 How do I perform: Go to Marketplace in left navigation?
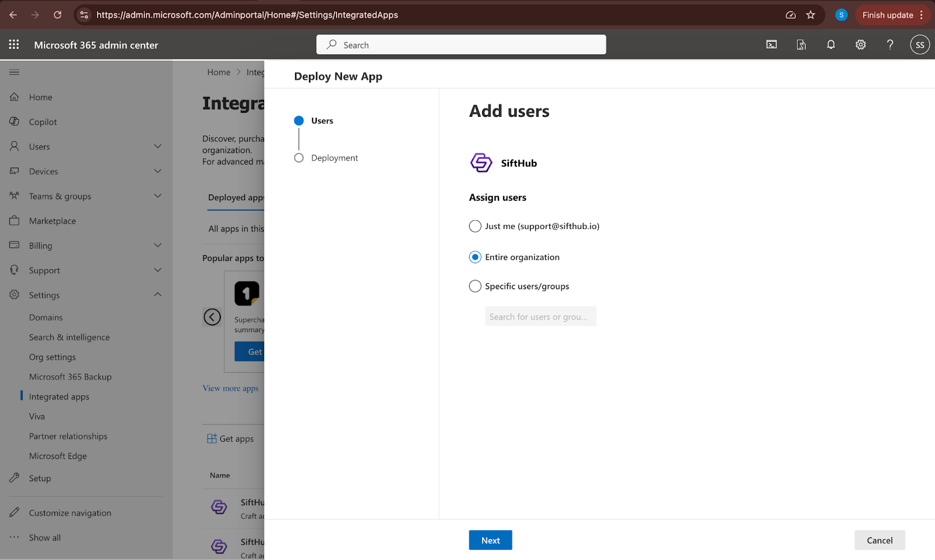(53, 221)
